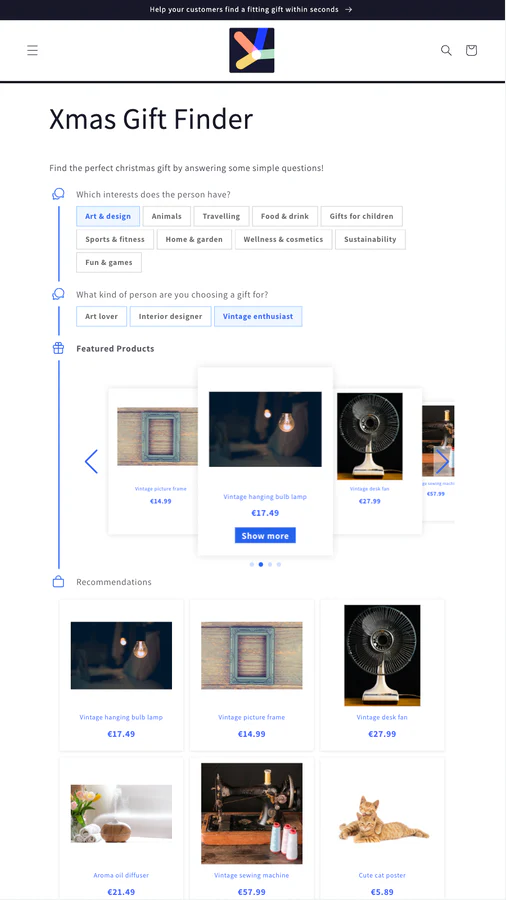The image size is (506, 900).
Task: Open the Vintage sewing machine recommendation thumbnail
Action: pos(252,813)
